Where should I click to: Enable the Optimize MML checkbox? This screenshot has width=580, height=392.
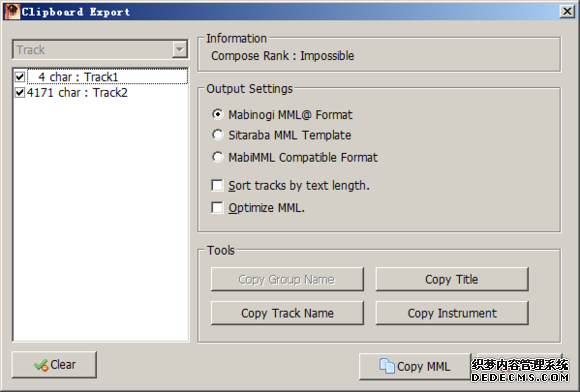pos(217,207)
